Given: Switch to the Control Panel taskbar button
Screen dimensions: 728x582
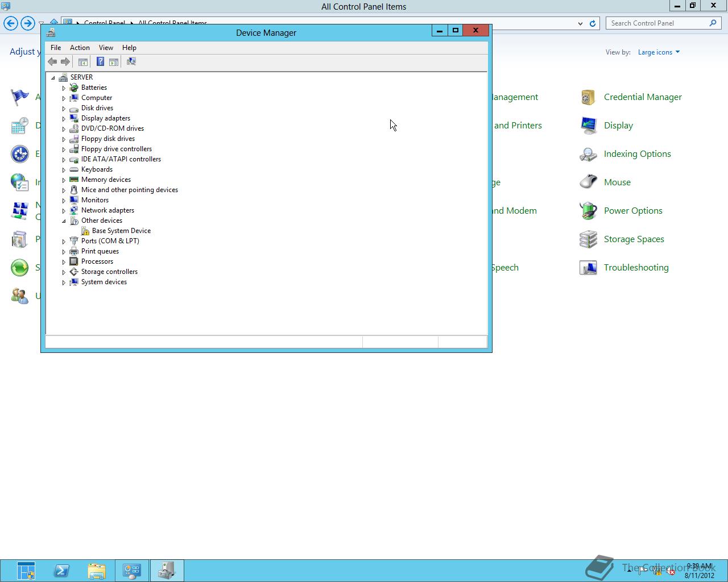Looking at the screenshot, I should (132, 571).
